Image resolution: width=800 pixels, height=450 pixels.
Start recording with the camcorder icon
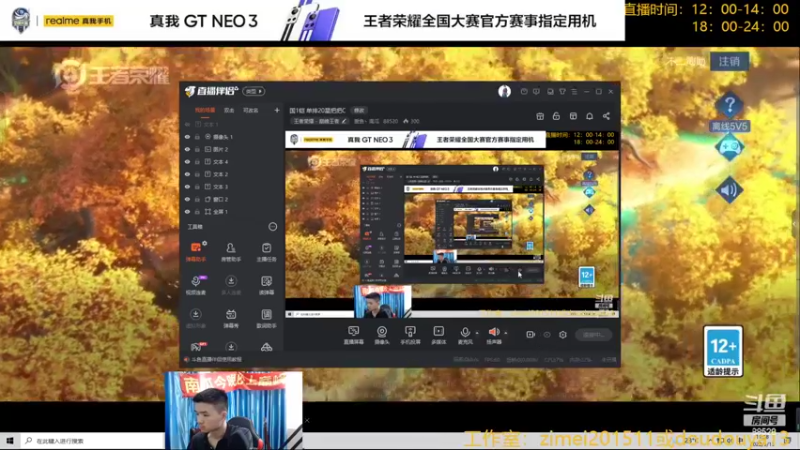click(x=531, y=335)
